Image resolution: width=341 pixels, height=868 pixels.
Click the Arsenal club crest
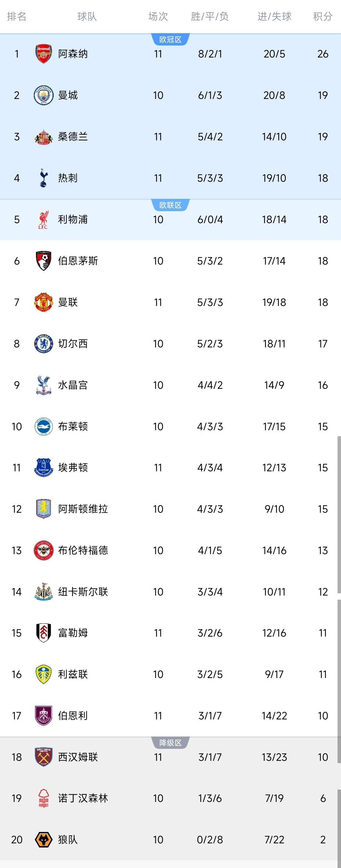[44, 54]
